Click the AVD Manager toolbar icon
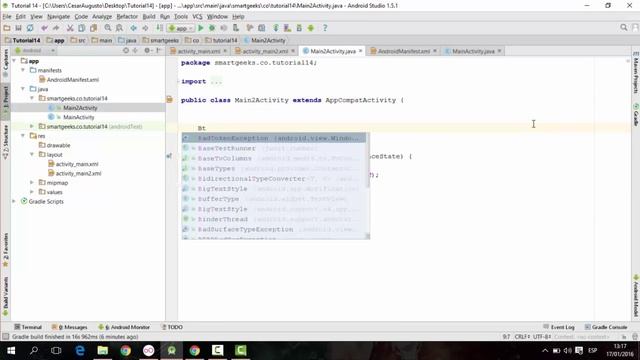This screenshot has width=640, height=360. [287, 28]
